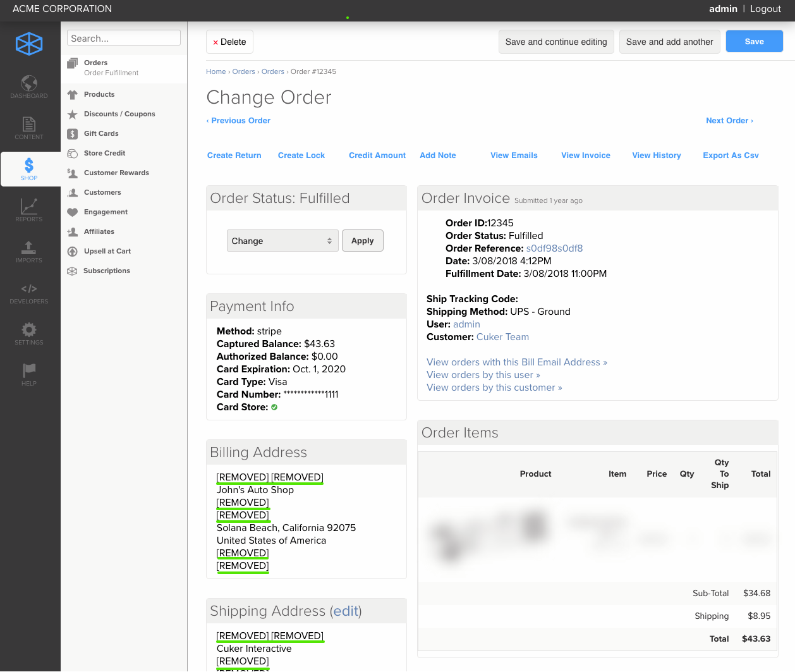
Task: Click Create Return link
Action: click(x=234, y=156)
